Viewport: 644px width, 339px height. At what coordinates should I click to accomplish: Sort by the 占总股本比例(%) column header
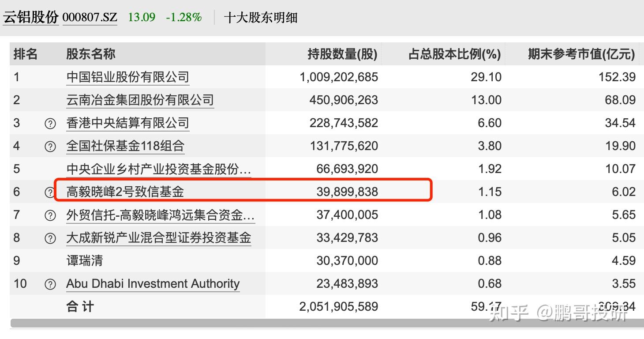tap(455, 54)
